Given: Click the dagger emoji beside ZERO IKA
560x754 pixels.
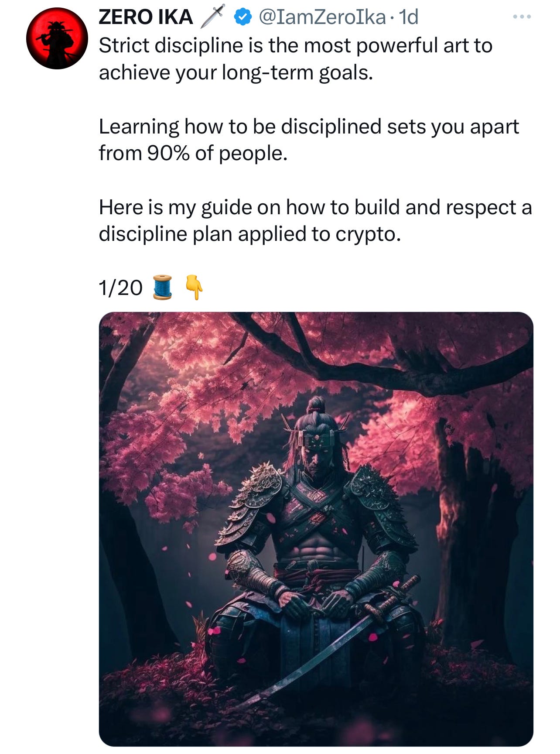Looking at the screenshot, I should (212, 16).
